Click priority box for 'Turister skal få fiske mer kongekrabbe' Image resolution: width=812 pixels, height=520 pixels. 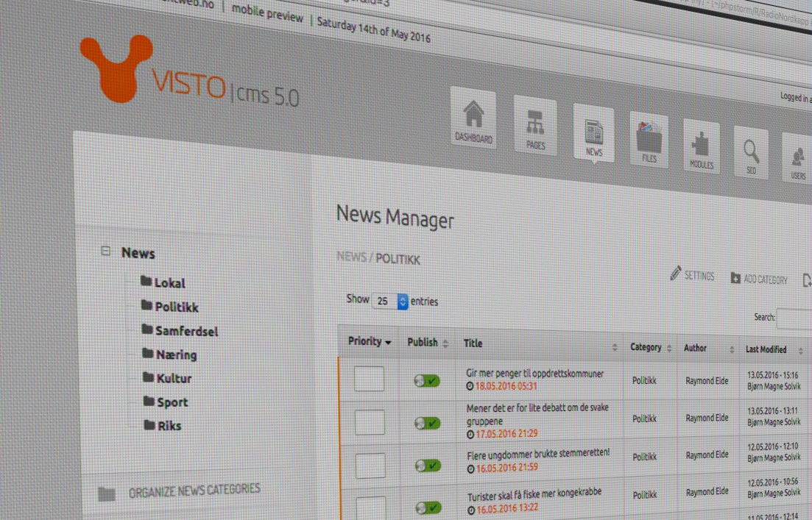tap(371, 507)
